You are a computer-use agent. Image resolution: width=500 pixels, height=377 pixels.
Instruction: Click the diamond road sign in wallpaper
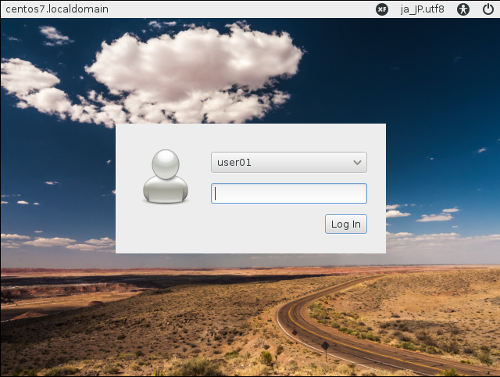325,346
